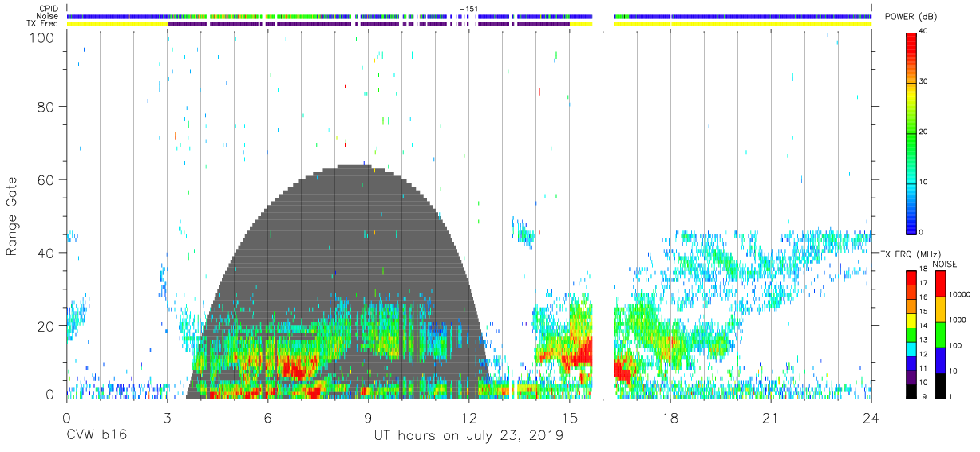Viewport: 980px width, 452px height.
Task: Click the 100 tick on Range Gate axis
Action: tap(42, 37)
